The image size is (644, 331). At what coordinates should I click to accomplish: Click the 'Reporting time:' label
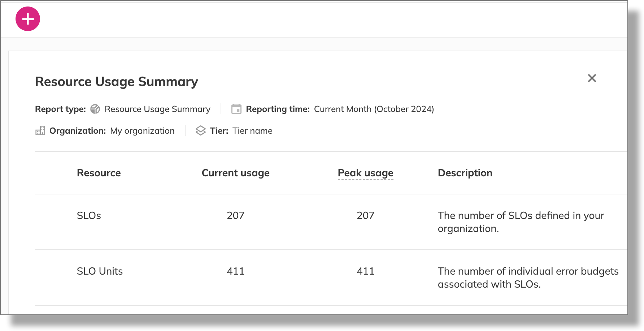pos(278,109)
